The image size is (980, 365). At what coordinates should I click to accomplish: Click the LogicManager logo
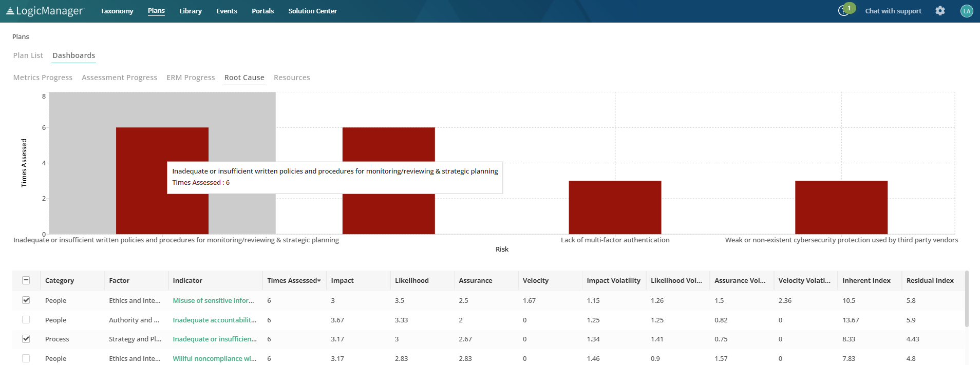(44, 11)
